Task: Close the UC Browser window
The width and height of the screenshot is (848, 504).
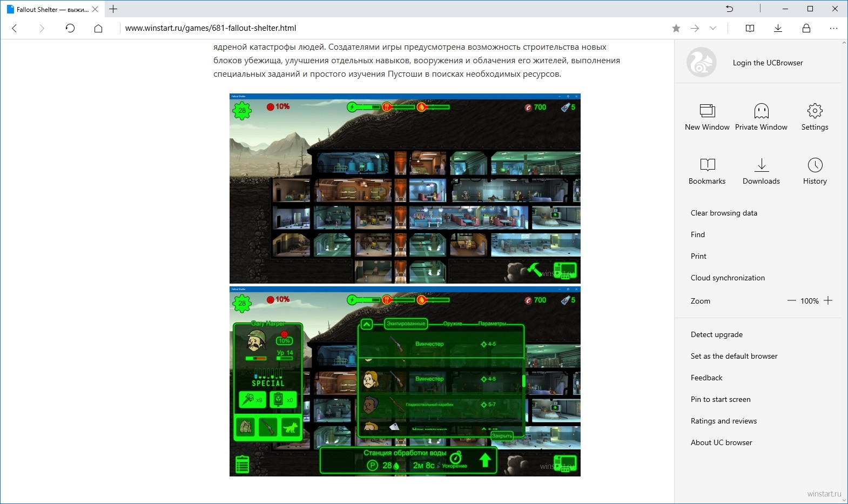Action: 835,9
